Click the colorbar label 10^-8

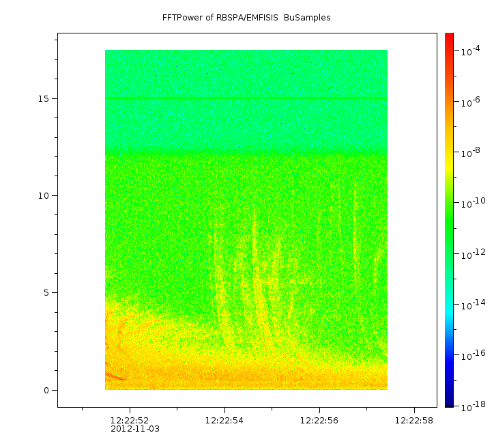coord(470,152)
